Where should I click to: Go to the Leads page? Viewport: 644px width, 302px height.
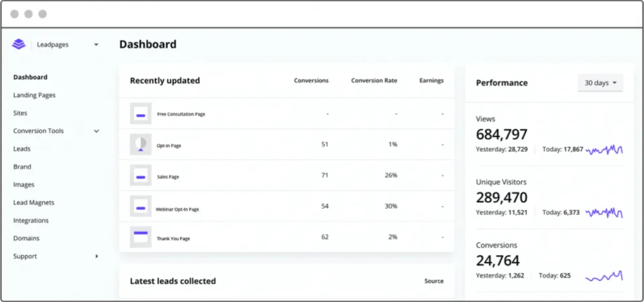[x=21, y=149]
